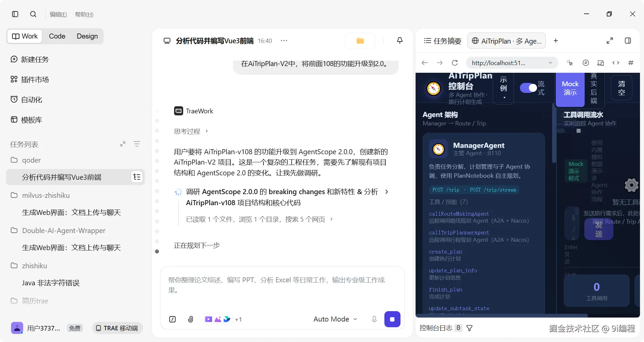This screenshot has width=644, height=342.
Task: Open TRAE 移动端 link
Action: click(117, 328)
